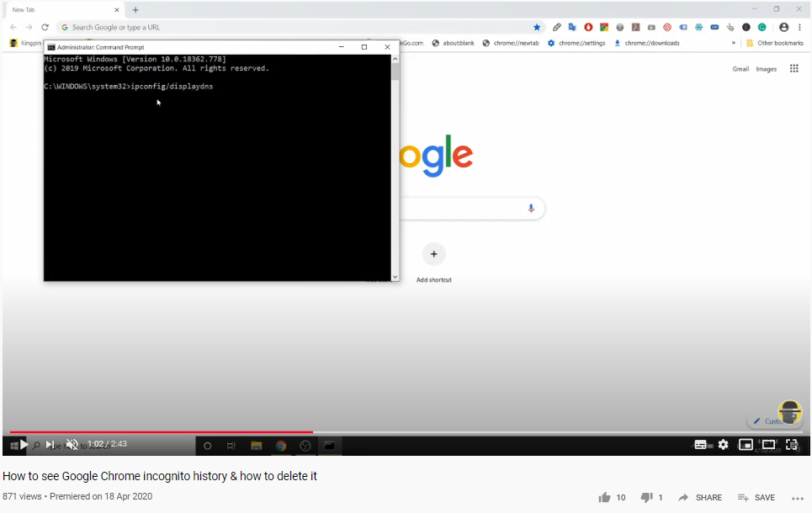Click the channel watermark avatar in the video

(x=790, y=413)
